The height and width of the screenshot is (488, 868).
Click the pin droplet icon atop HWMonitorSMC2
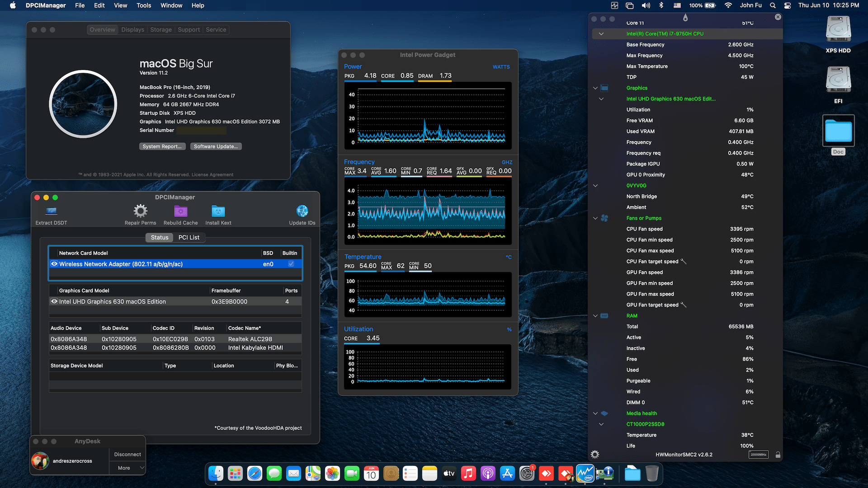685,18
